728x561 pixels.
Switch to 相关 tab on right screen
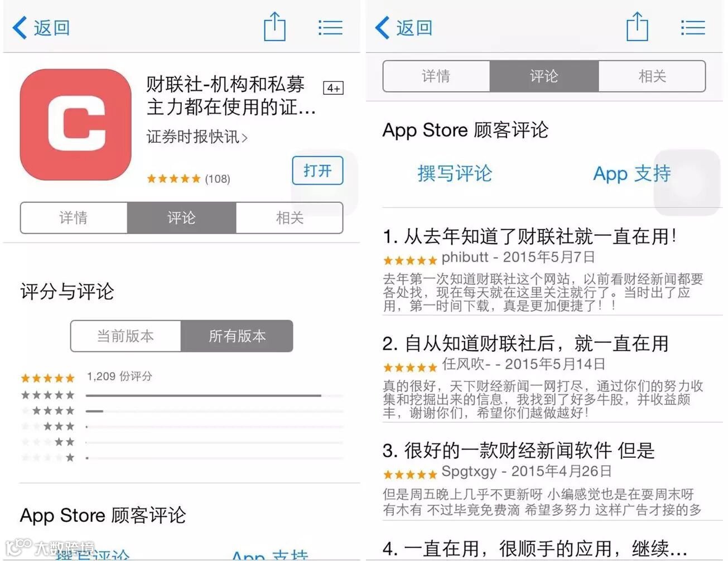point(652,76)
